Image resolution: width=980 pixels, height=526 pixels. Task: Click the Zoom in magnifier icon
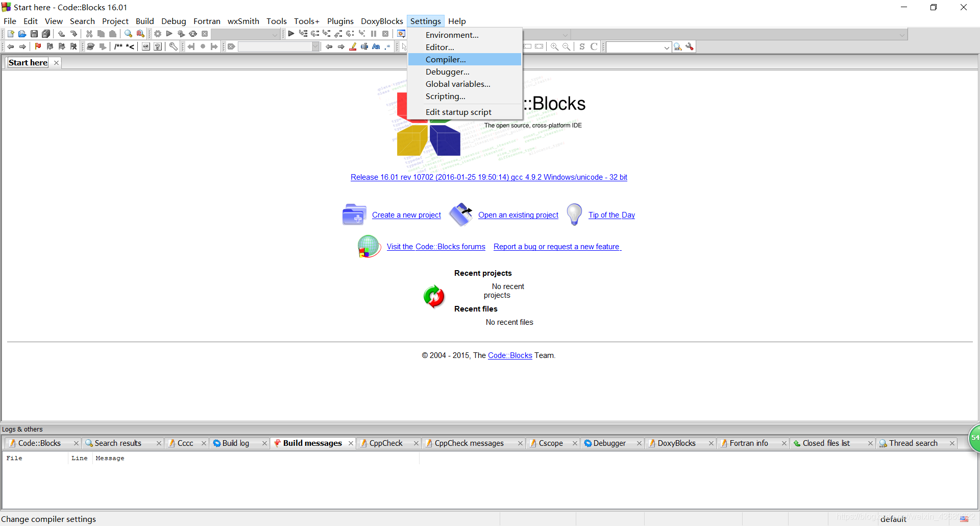tap(554, 46)
